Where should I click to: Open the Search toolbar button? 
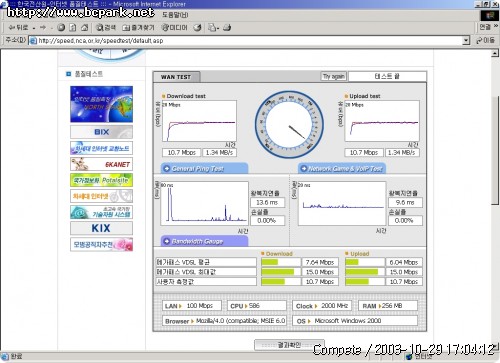(106, 28)
